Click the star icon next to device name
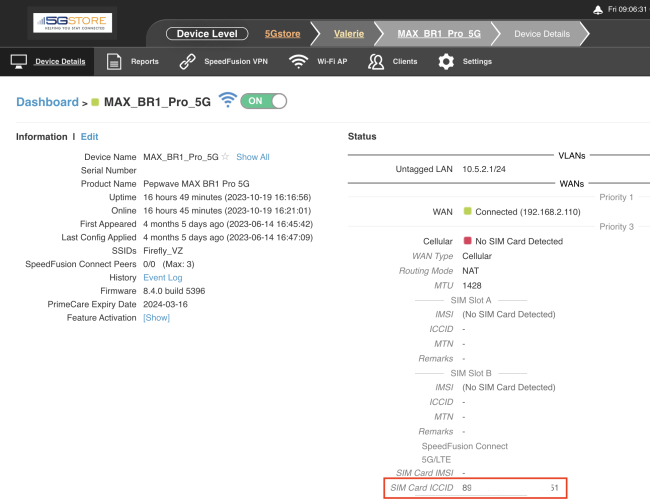 [x=225, y=157]
